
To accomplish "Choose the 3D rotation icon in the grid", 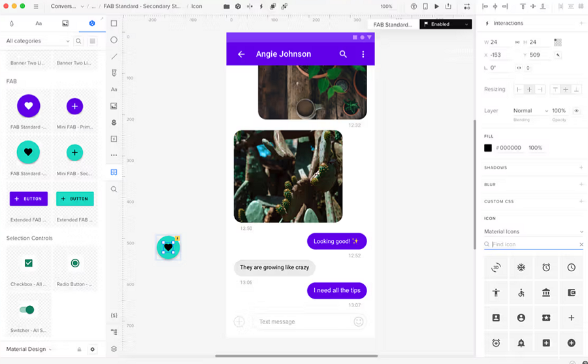I will [496, 267].
